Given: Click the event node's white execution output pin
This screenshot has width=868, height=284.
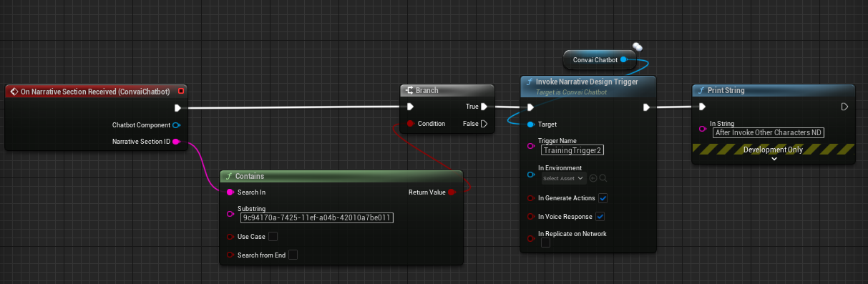Looking at the screenshot, I should point(178,108).
